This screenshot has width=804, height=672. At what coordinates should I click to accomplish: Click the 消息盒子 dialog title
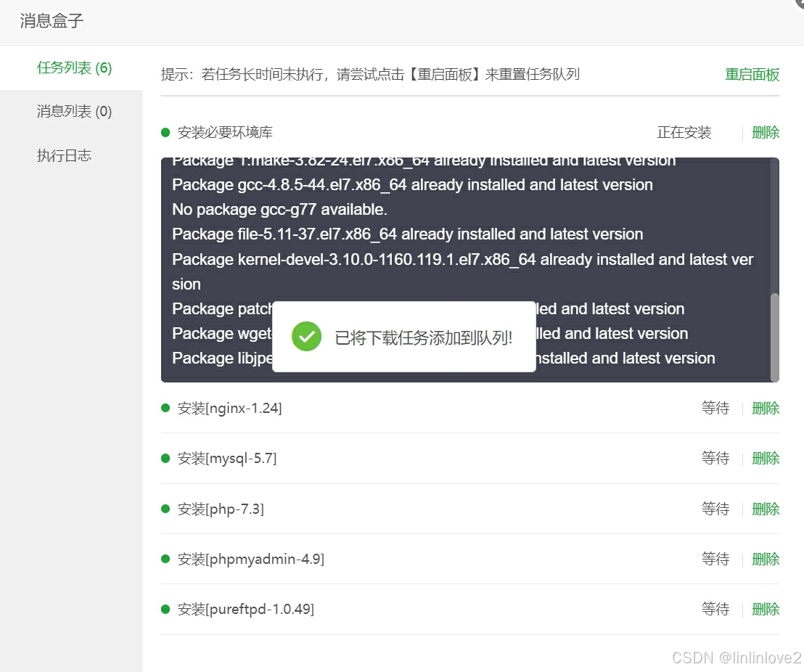(x=52, y=20)
